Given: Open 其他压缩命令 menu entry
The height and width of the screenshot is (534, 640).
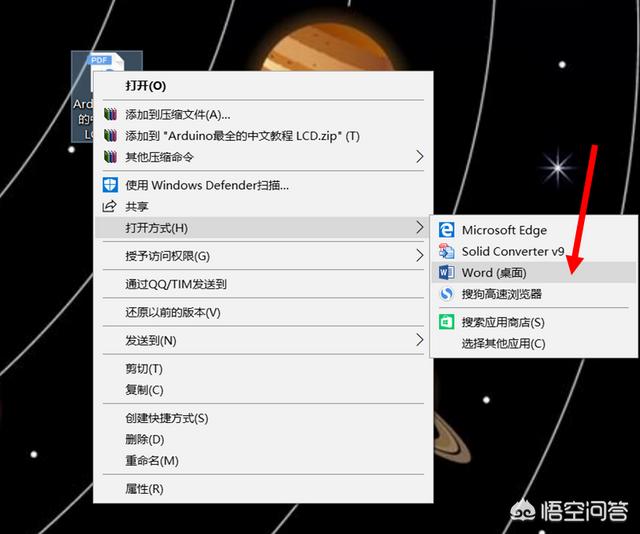Looking at the screenshot, I should [x=263, y=157].
